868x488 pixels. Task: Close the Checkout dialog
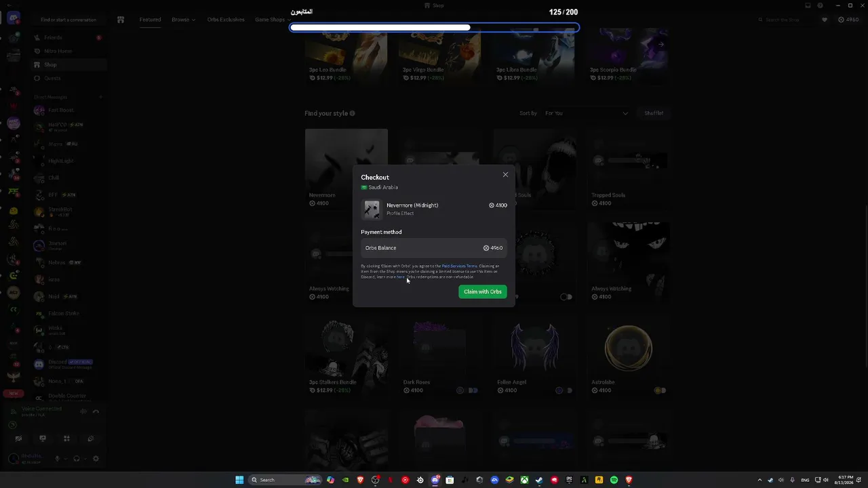(505, 175)
